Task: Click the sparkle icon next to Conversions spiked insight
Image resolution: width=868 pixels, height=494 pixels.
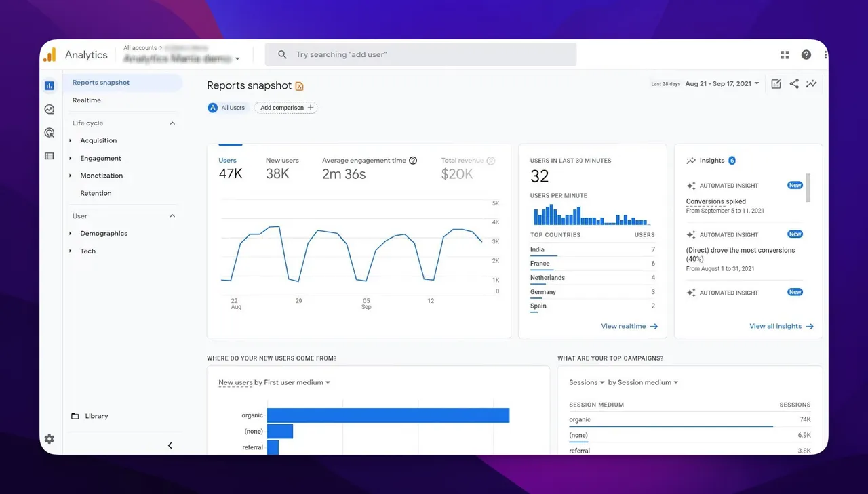Action: [x=691, y=186]
